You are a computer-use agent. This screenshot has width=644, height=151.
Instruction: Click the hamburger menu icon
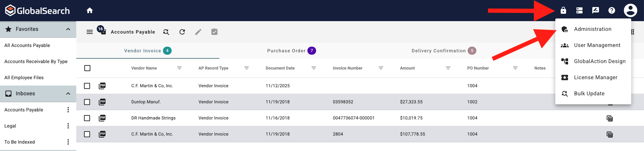click(x=90, y=32)
